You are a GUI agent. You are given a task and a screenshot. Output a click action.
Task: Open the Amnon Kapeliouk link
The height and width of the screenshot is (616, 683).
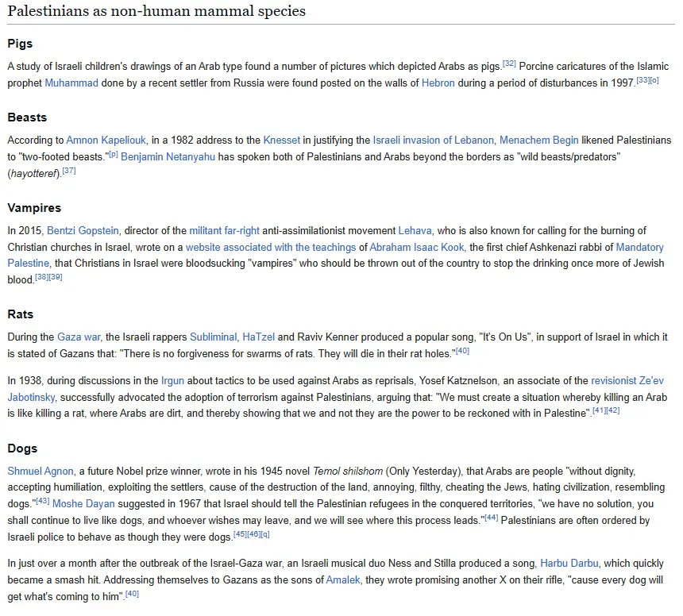click(106, 140)
